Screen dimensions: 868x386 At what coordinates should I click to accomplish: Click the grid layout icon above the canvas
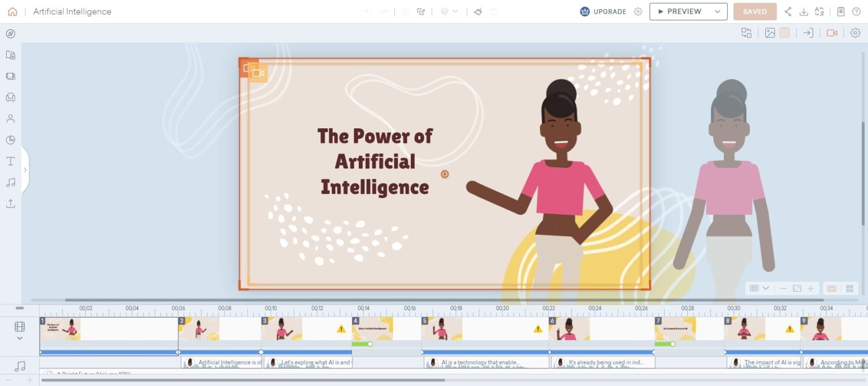coord(747,33)
